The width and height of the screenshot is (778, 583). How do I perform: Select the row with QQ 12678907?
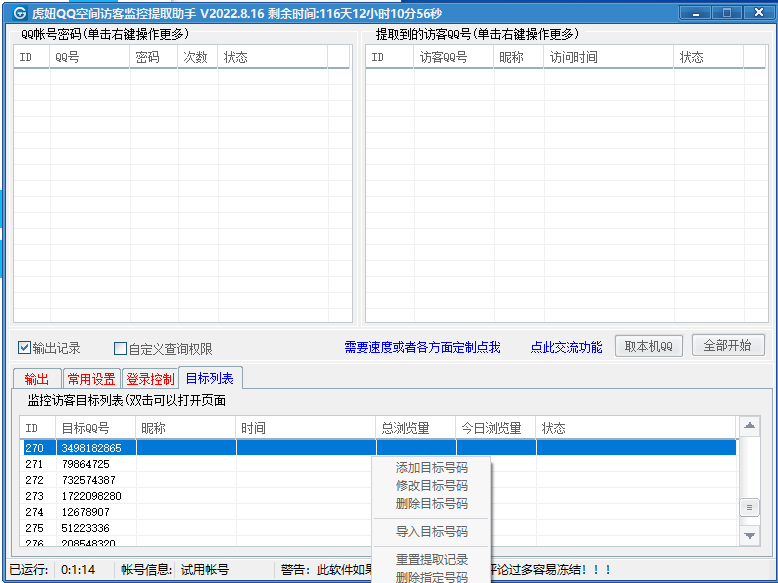380,512
